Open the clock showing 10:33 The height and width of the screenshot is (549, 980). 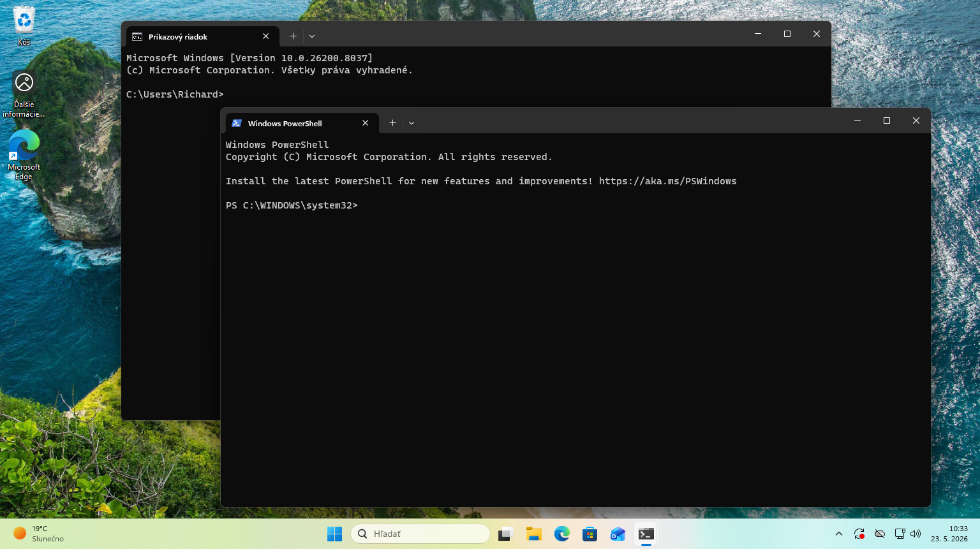point(949,534)
